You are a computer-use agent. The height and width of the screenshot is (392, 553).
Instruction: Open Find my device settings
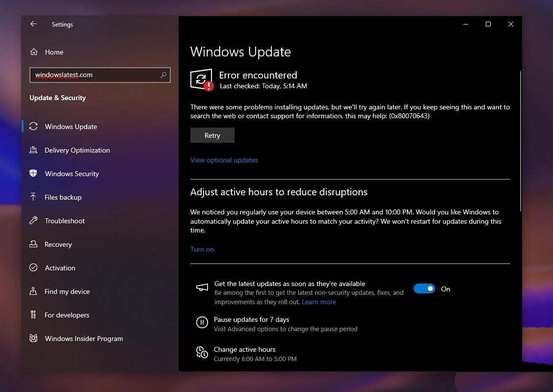pyautogui.click(x=67, y=291)
